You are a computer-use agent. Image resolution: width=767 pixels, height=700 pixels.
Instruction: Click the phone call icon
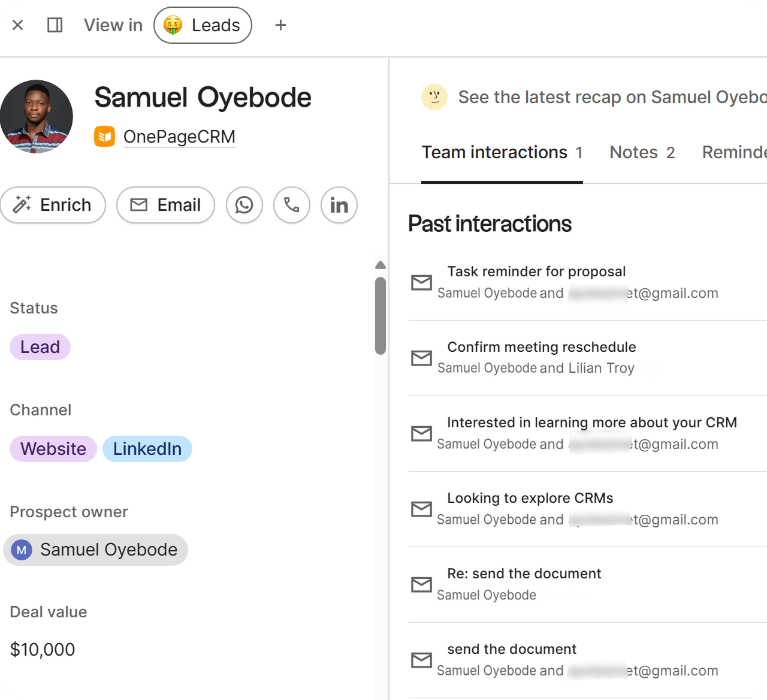click(292, 205)
